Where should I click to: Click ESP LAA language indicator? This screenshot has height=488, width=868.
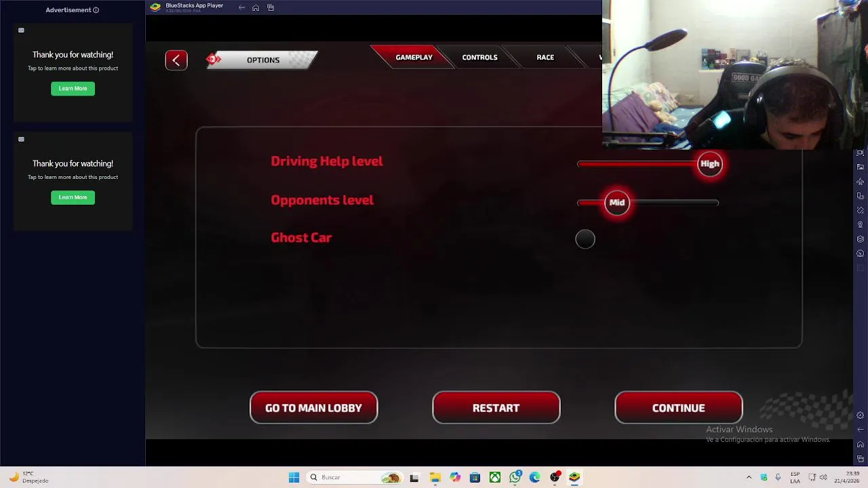tap(795, 477)
